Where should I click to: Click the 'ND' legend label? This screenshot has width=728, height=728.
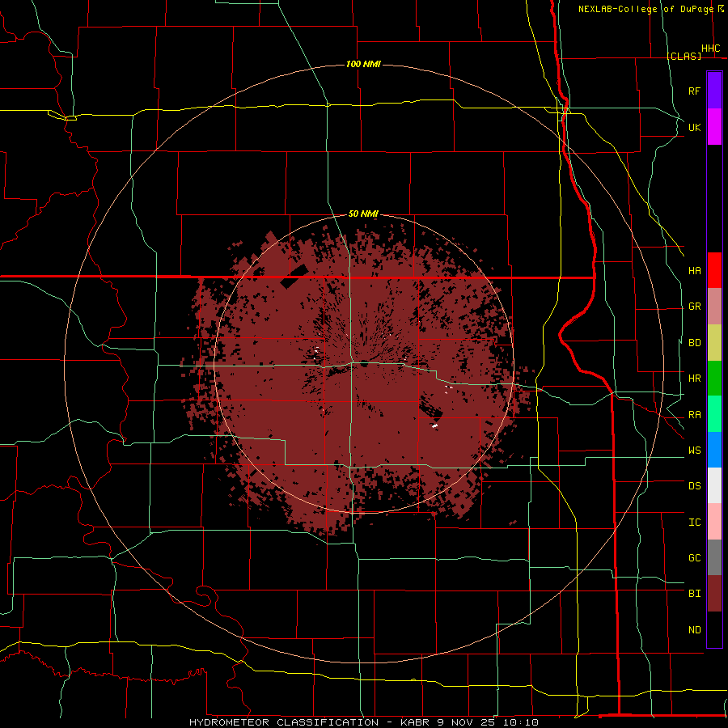click(x=695, y=630)
